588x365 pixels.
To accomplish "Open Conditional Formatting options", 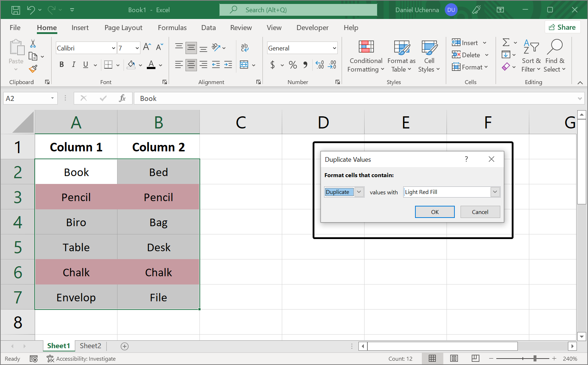I will point(365,56).
